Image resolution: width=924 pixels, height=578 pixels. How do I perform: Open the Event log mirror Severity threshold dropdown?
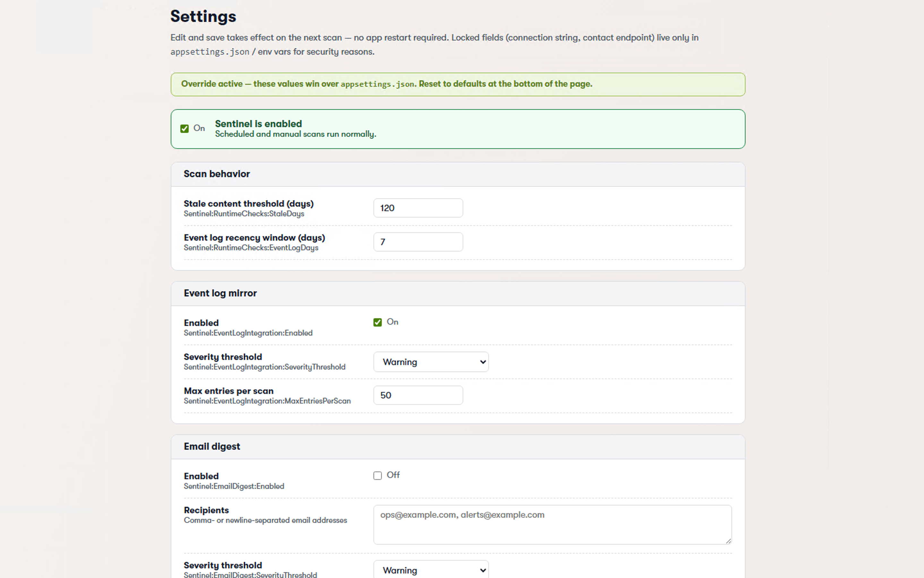pos(431,361)
